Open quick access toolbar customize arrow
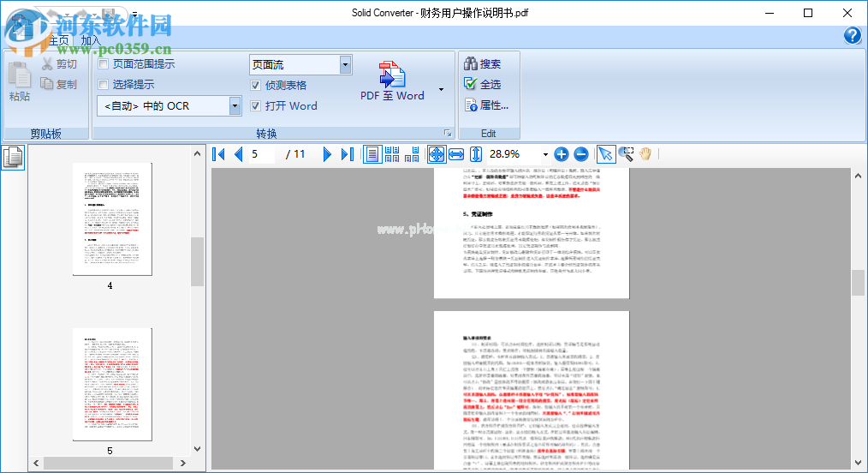The width and height of the screenshot is (868, 473). pyautogui.click(x=134, y=14)
